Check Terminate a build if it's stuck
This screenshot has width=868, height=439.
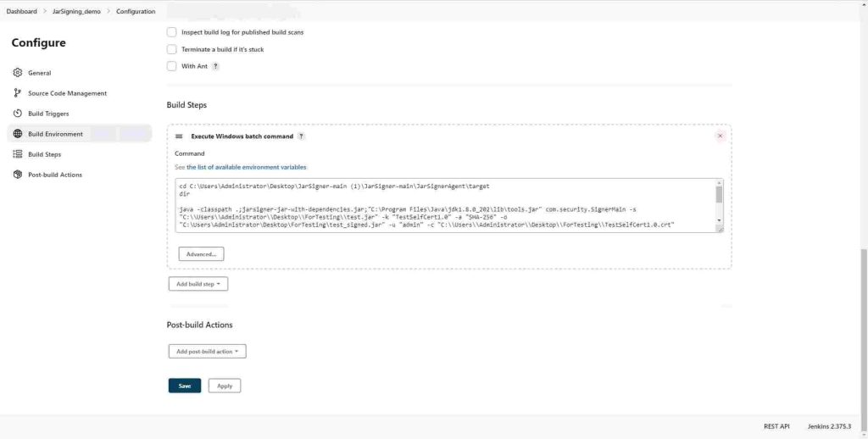point(171,49)
